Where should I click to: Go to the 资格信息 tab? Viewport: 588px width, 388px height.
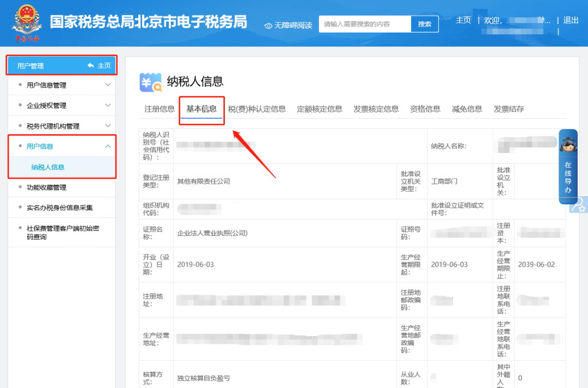[x=425, y=109]
